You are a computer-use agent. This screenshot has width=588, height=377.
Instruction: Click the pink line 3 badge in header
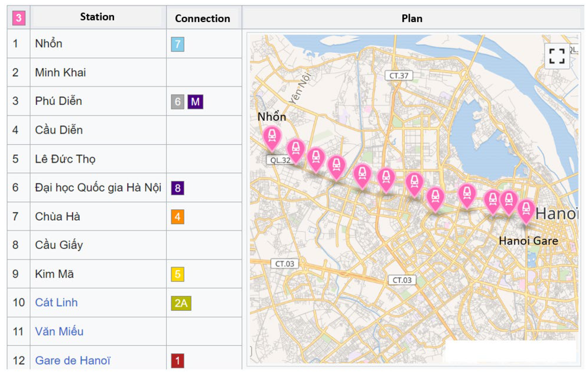pyautogui.click(x=19, y=18)
